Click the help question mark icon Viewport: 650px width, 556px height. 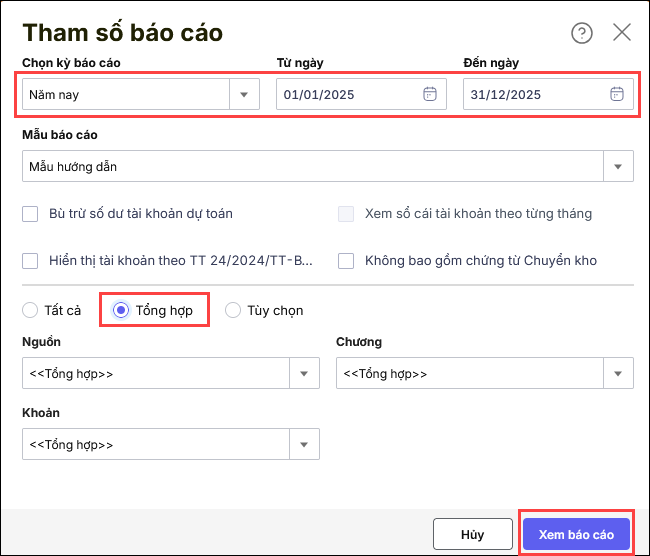tap(582, 33)
